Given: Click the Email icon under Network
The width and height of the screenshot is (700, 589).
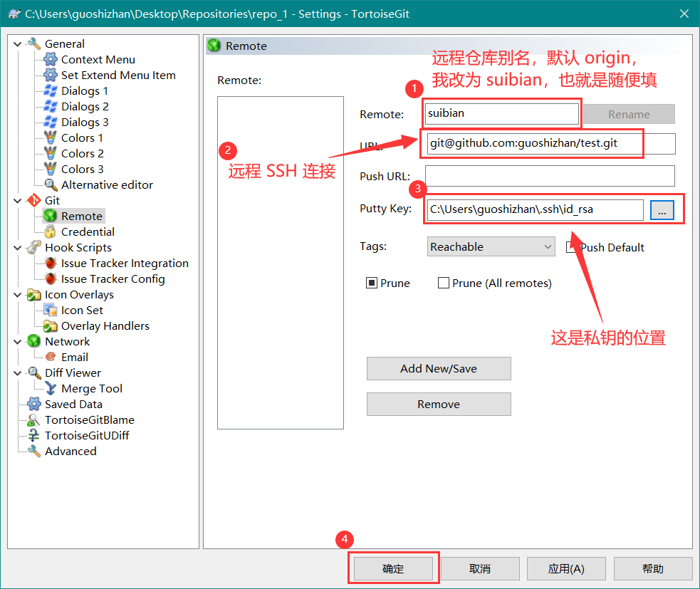Looking at the screenshot, I should [50, 358].
